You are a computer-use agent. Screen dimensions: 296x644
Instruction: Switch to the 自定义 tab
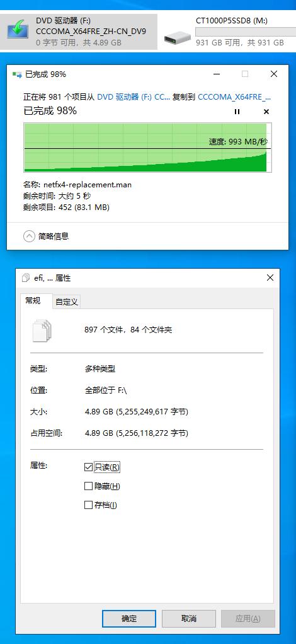67,302
